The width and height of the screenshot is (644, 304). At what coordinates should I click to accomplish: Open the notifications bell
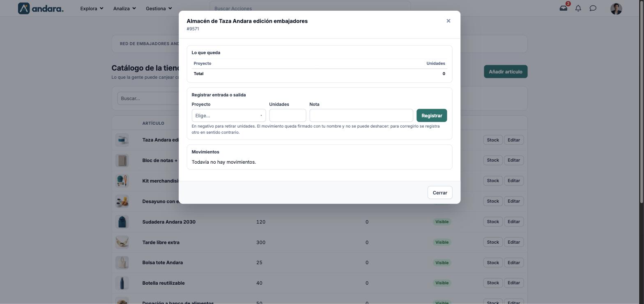578,8
